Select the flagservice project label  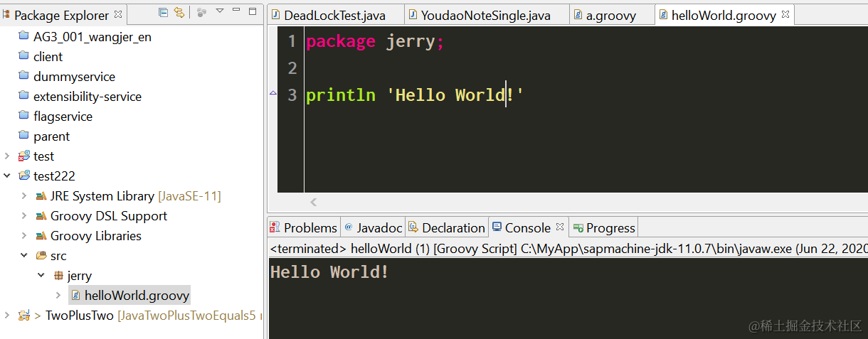pos(63,116)
